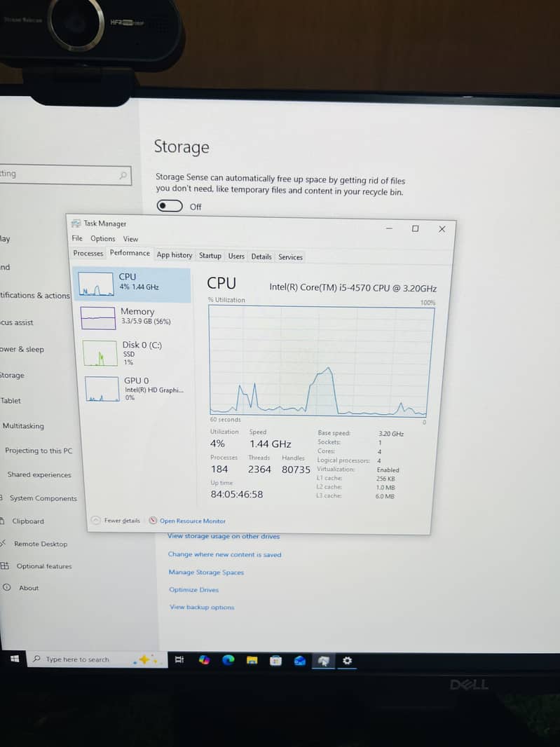The image size is (560, 747).
Task: Open Focus assist in Settings sidebar
Action: tap(17, 322)
